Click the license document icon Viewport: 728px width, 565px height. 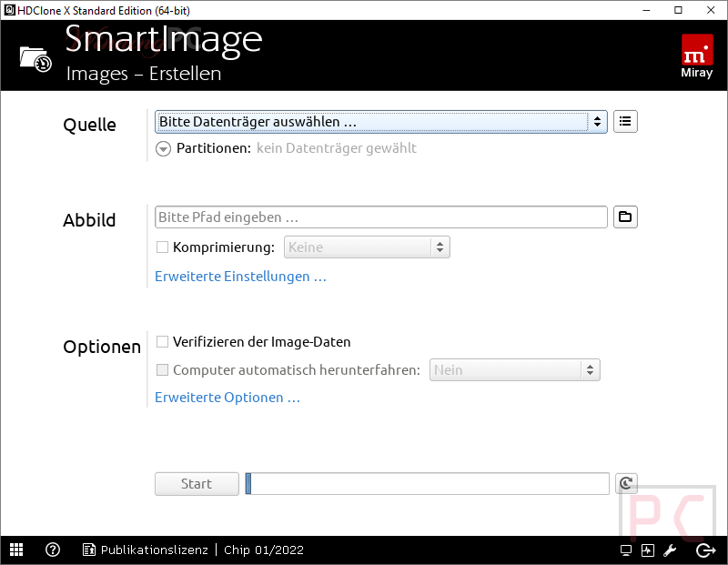click(88, 550)
